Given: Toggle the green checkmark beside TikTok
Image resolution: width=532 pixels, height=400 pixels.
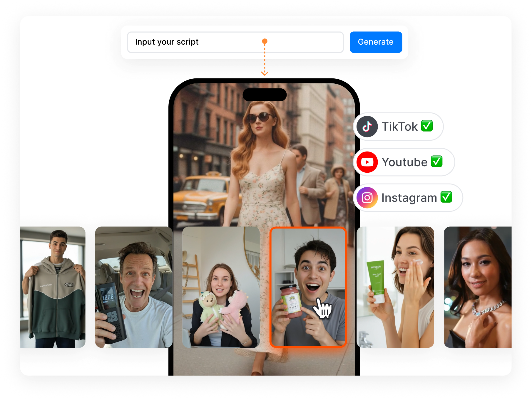Looking at the screenshot, I should (427, 126).
